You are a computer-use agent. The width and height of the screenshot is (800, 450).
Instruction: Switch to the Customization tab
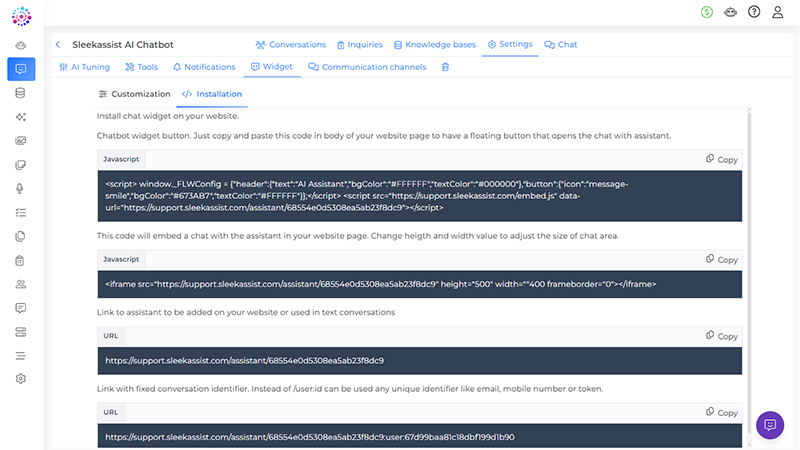134,94
